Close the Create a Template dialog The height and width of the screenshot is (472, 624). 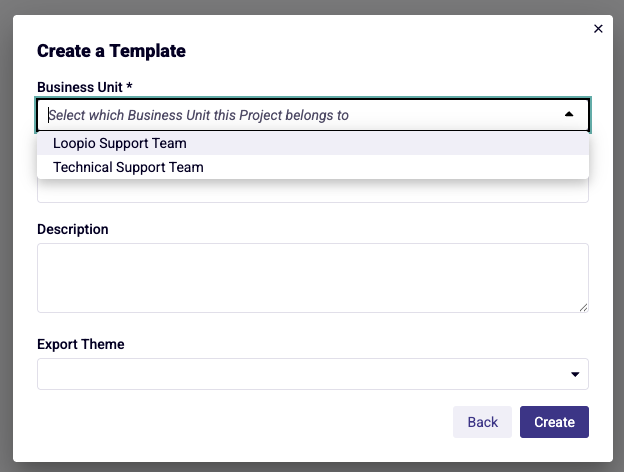[598, 29]
